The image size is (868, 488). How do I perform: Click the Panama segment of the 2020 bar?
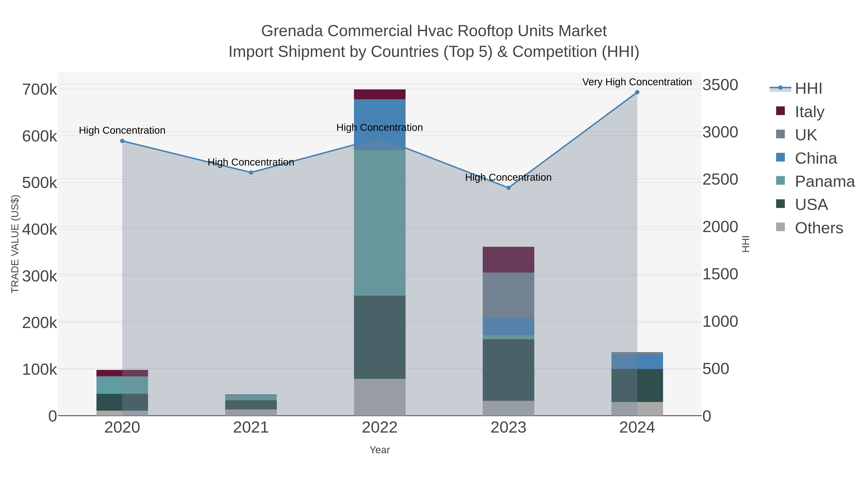[122, 385]
